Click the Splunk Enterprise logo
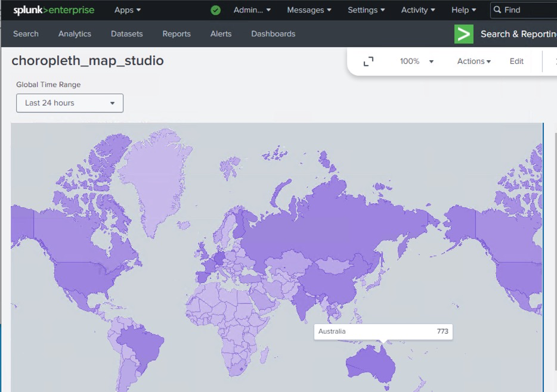Image resolution: width=557 pixels, height=392 pixels. point(54,10)
